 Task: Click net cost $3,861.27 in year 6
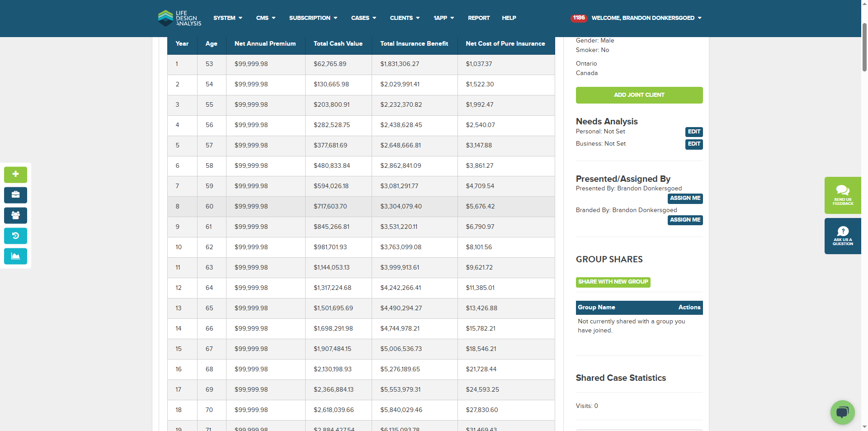click(x=480, y=166)
